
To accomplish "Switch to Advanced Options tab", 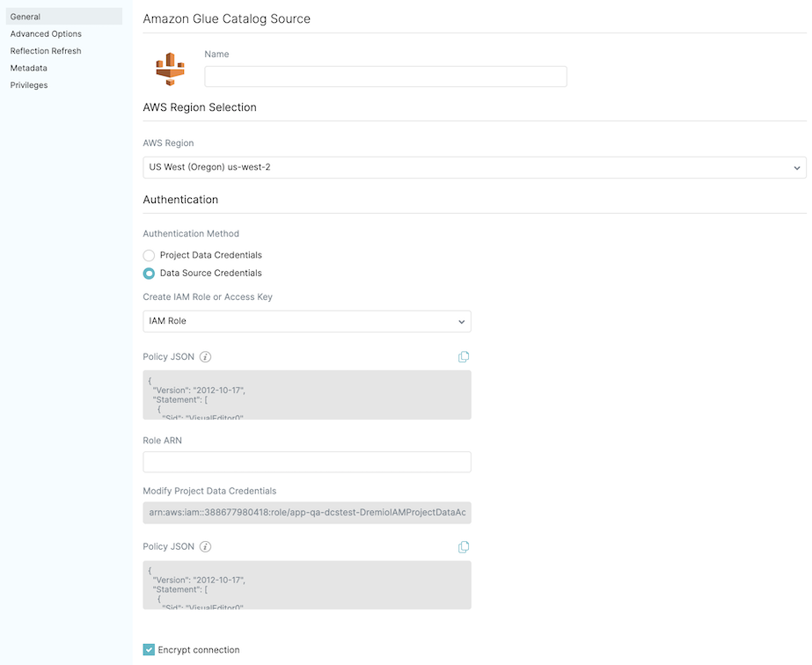I will click(x=46, y=34).
